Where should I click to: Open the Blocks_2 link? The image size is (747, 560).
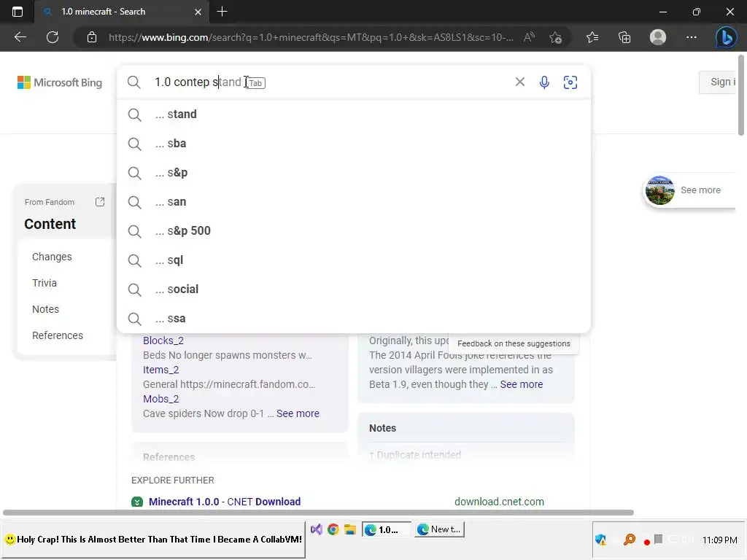163,341
